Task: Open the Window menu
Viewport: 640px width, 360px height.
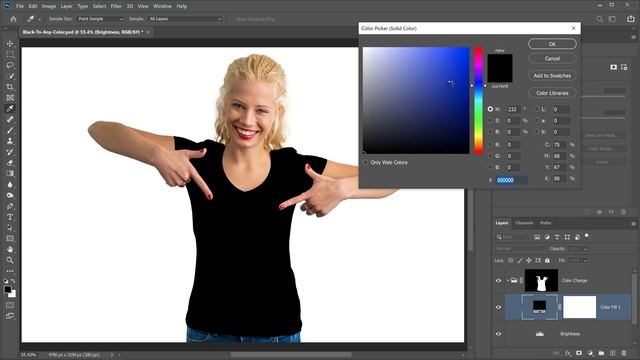Action: click(x=162, y=6)
